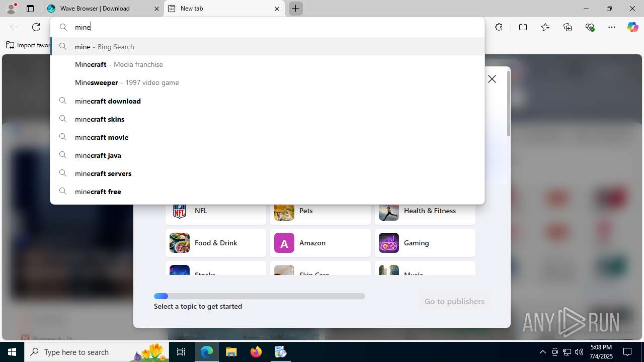
Task: Open Browser essentials heart icon
Action: 590,27
